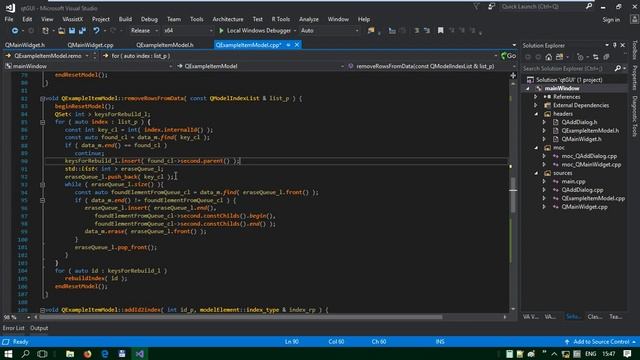This screenshot has width=640, height=360.
Task: Collapse the headers folder
Action: tap(536, 114)
